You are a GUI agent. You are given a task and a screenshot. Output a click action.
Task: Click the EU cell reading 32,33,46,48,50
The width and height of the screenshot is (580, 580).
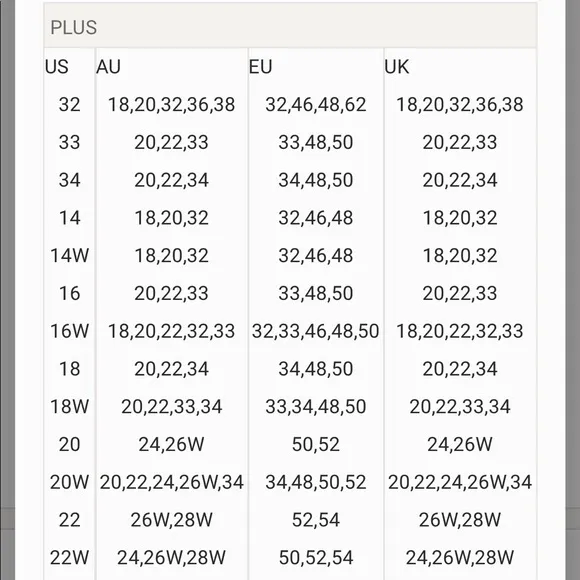pos(316,331)
